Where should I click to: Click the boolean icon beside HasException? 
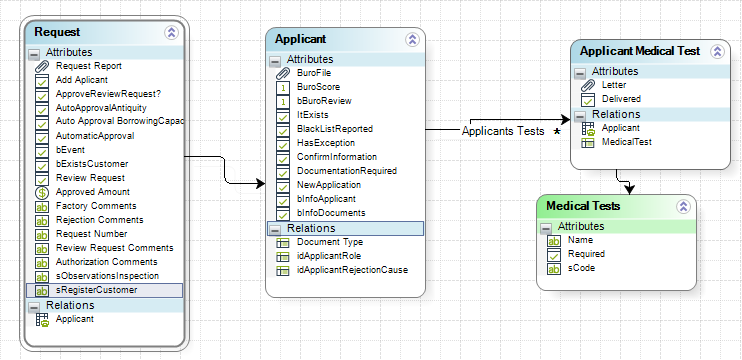[283, 143]
